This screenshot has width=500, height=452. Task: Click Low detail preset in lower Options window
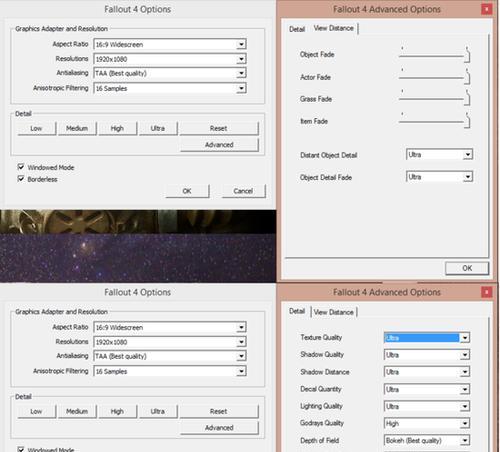click(36, 411)
